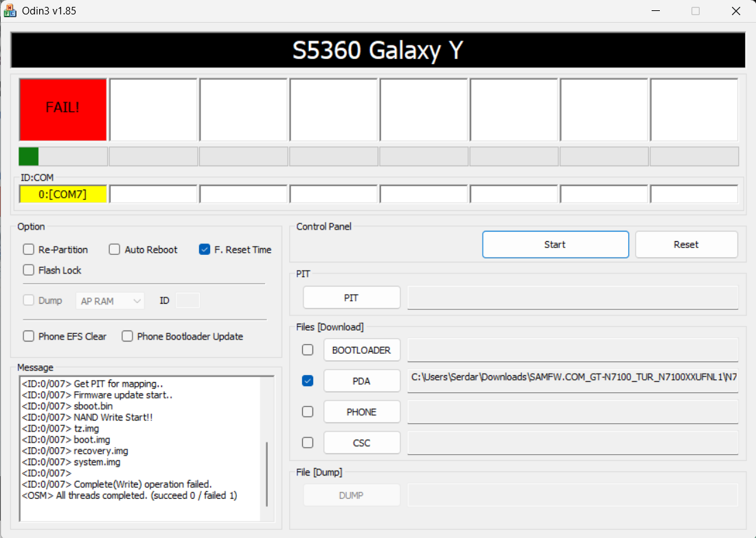
Task: Click the red FAIL! status box
Action: point(62,109)
